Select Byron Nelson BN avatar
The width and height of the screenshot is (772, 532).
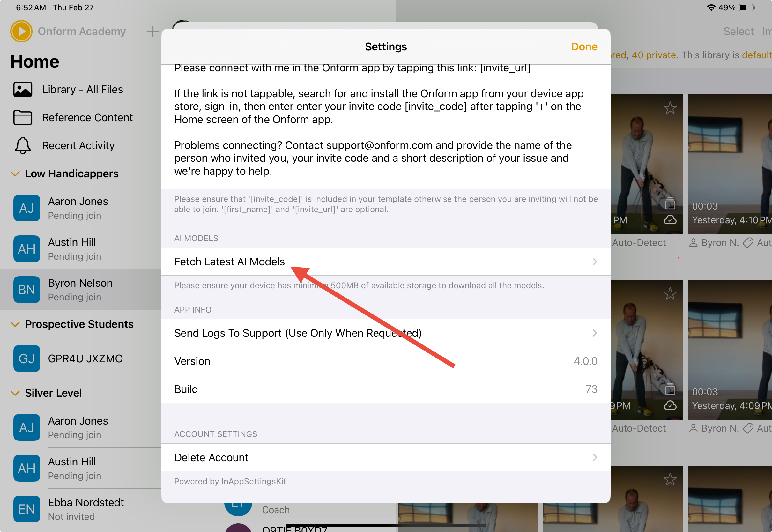coord(27,290)
